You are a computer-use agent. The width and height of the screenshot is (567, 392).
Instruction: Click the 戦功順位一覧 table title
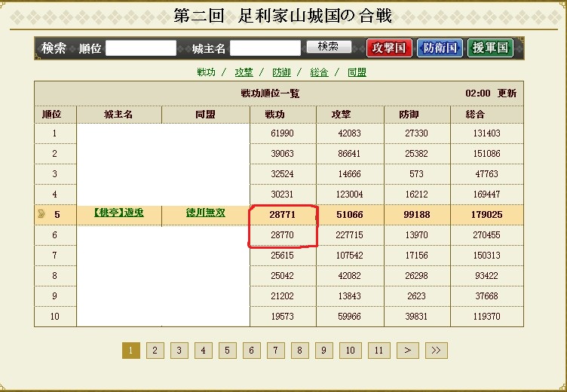[270, 93]
